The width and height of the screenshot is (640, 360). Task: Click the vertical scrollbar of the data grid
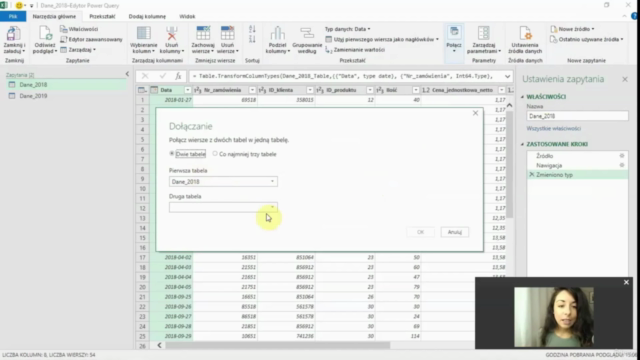pos(509,163)
